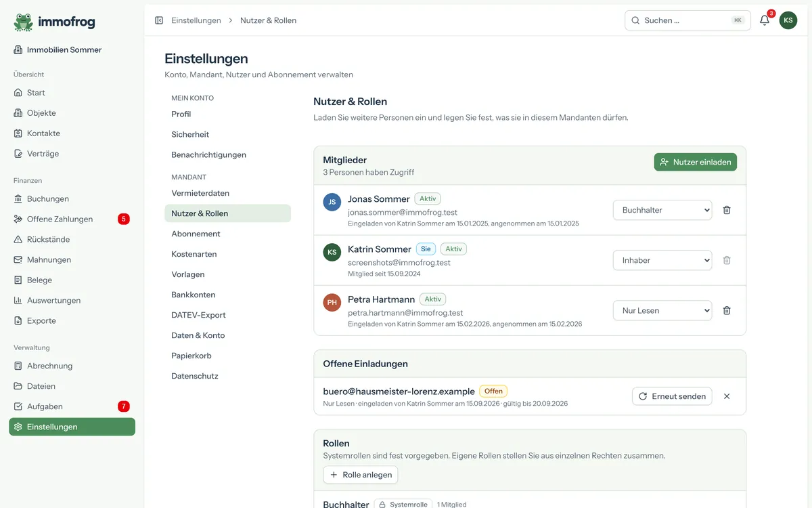Viewport: 812px width, 508px height.
Task: Go to Rückstände
Action: tap(72, 240)
